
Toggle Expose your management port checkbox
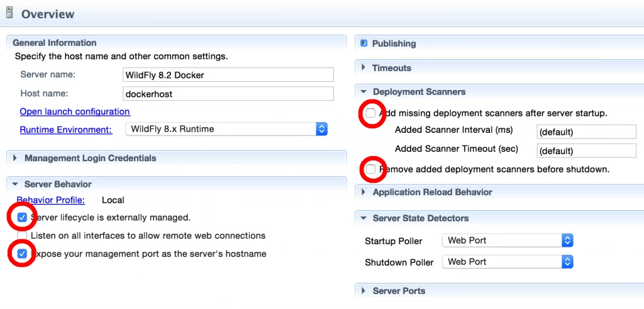click(22, 254)
